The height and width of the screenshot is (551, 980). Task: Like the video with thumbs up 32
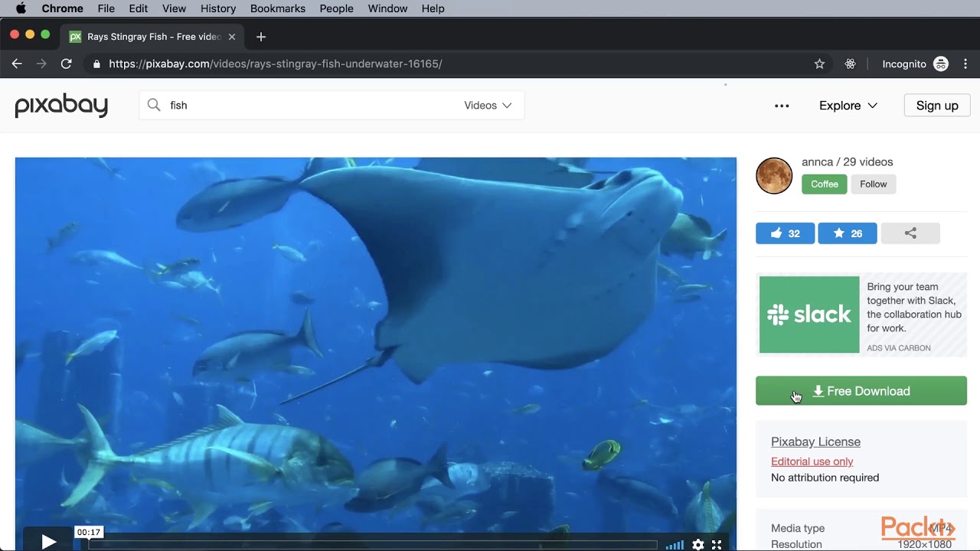pyautogui.click(x=785, y=233)
